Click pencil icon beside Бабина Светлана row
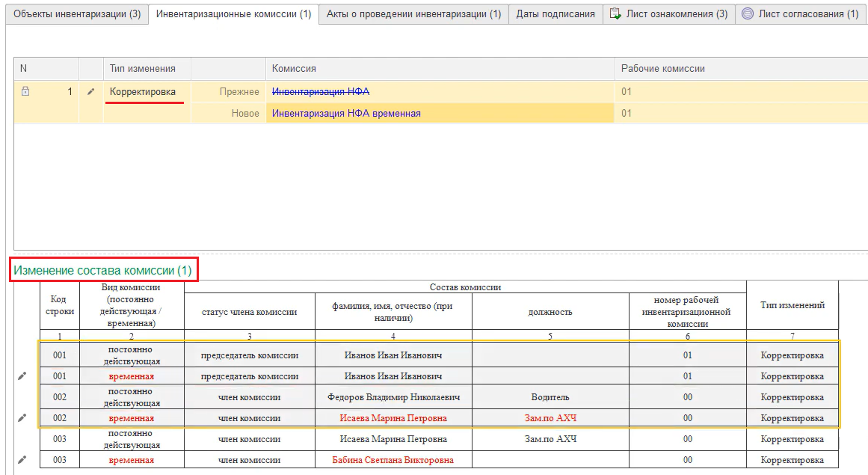 tap(22, 459)
